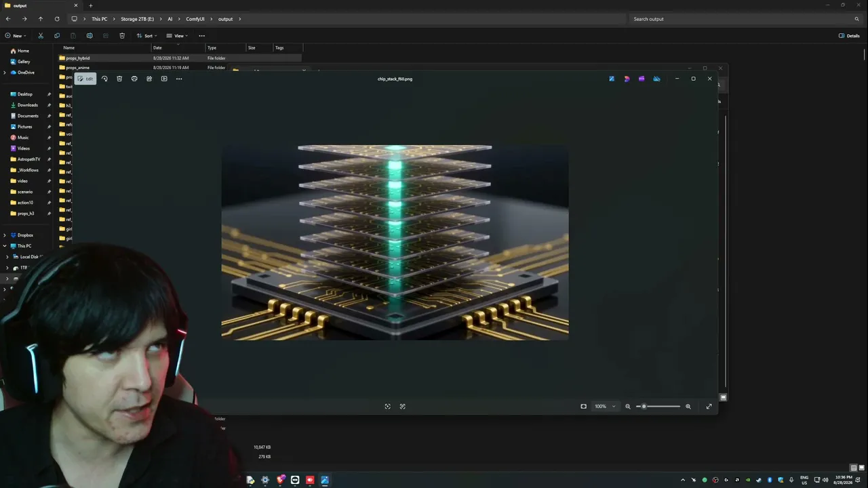Expand the OneDrive tree node
This screenshot has height=488, width=868.
(5, 73)
